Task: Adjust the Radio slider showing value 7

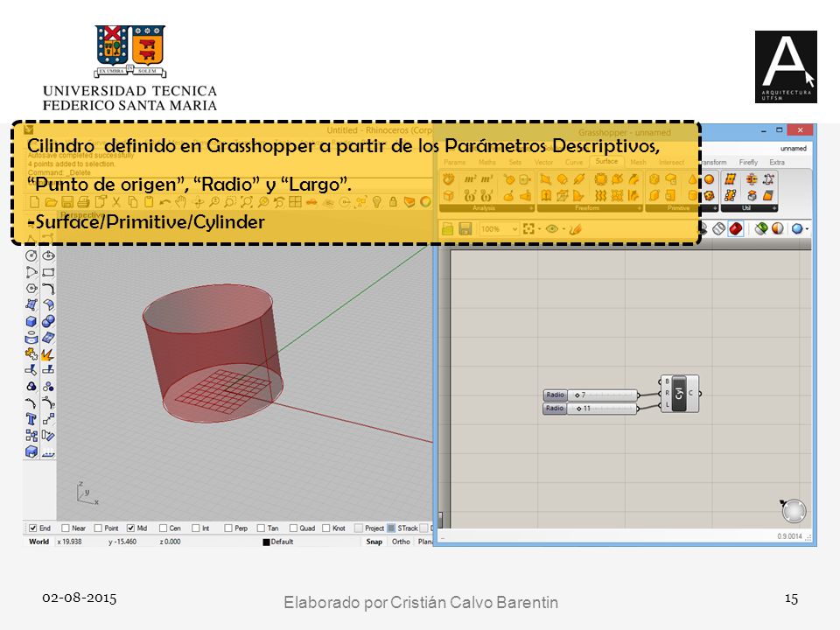Action: click(591, 395)
